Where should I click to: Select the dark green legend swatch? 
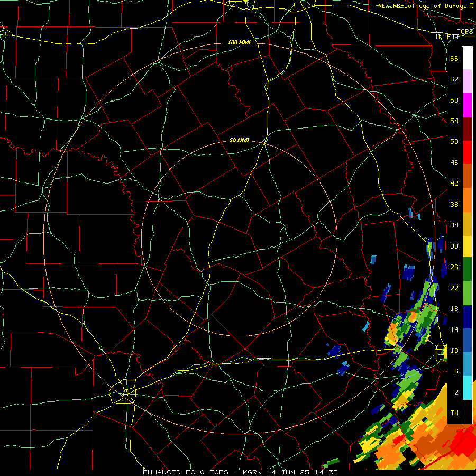pyautogui.click(x=467, y=269)
